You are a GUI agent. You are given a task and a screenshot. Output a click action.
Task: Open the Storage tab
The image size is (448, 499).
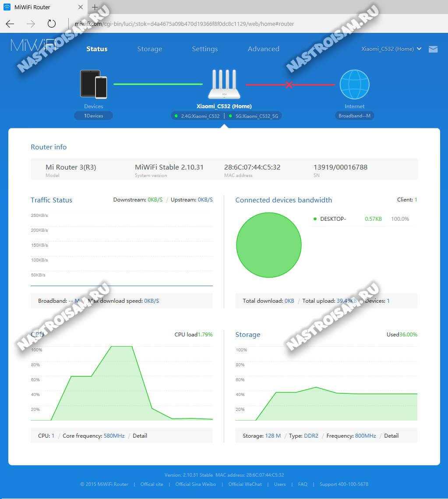tap(149, 49)
